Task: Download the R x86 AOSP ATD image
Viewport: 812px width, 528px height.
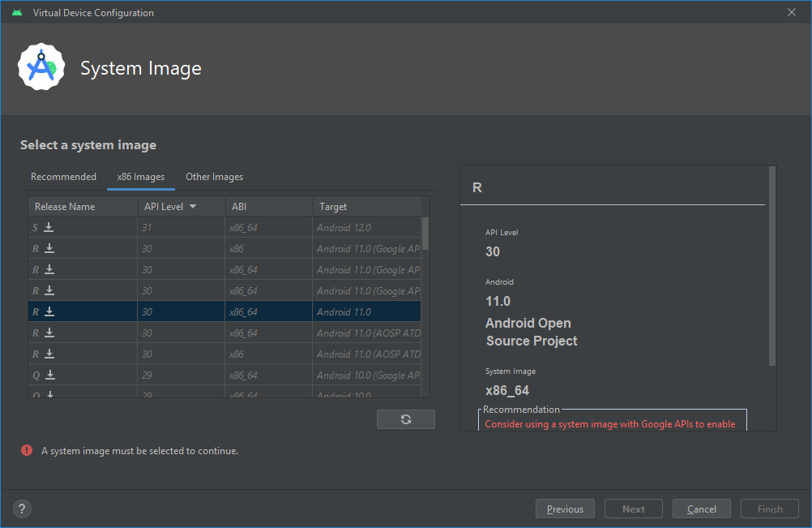Action: click(x=49, y=354)
